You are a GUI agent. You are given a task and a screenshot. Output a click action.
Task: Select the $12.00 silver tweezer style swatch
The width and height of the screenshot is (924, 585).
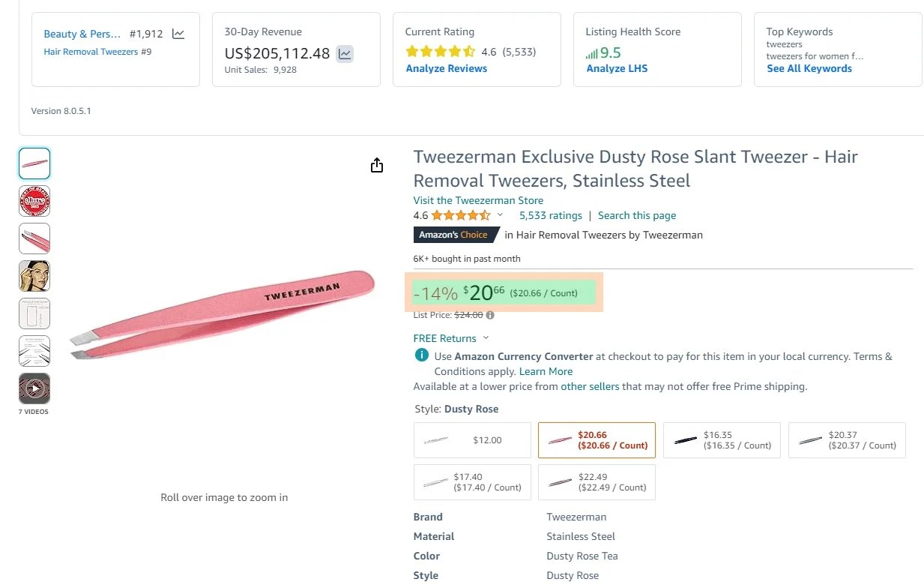click(x=472, y=440)
